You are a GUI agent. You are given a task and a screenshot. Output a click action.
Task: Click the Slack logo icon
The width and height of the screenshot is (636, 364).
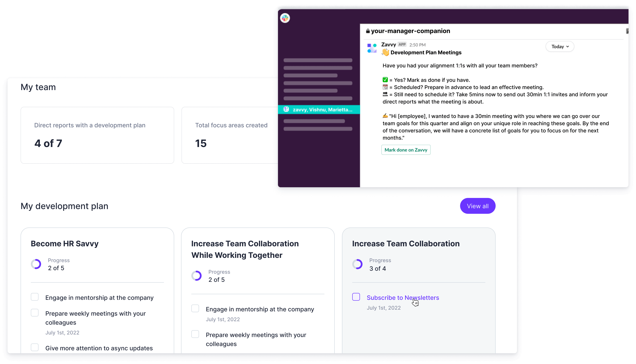tap(285, 18)
